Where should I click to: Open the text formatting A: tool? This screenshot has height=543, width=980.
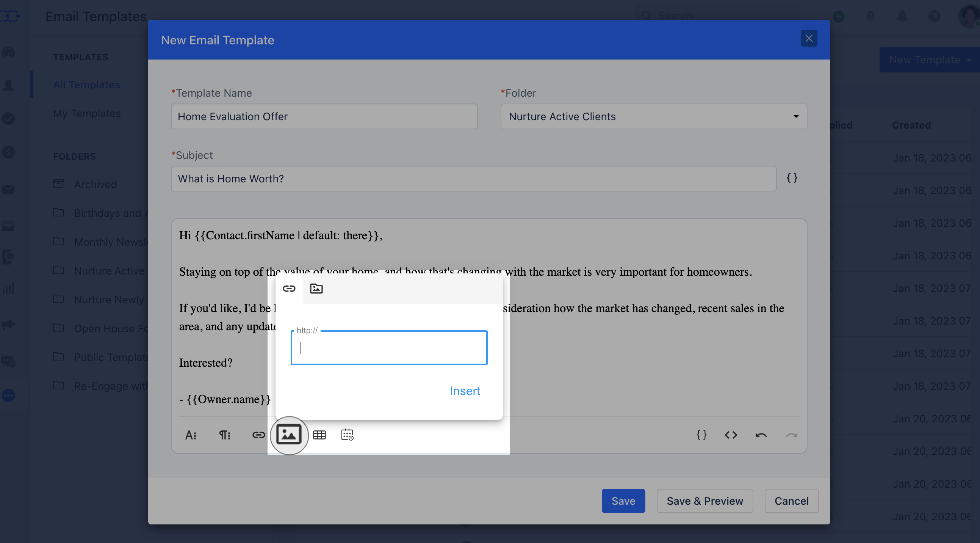(191, 435)
